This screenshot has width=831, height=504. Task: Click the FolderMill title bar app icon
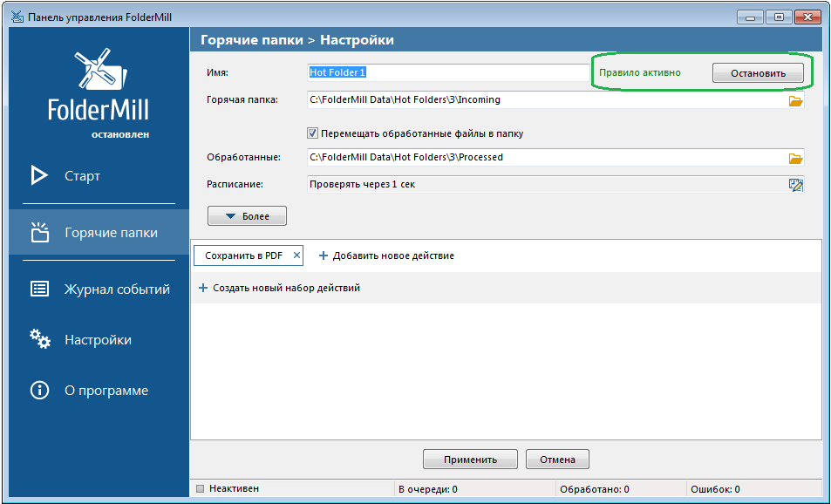click(x=17, y=17)
